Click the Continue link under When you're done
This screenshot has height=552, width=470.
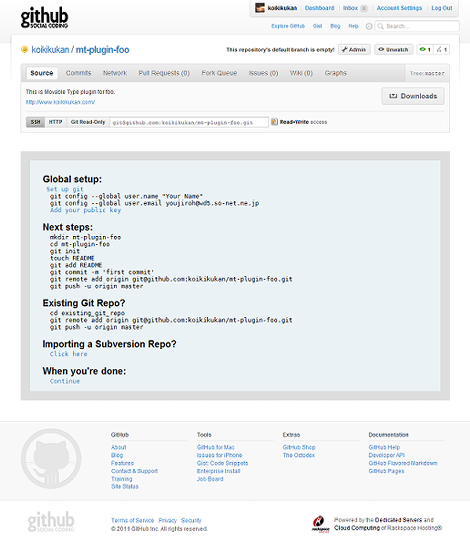tap(65, 381)
